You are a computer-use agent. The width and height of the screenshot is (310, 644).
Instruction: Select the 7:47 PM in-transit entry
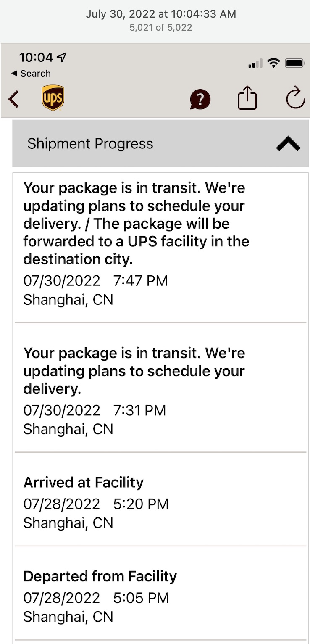160,248
